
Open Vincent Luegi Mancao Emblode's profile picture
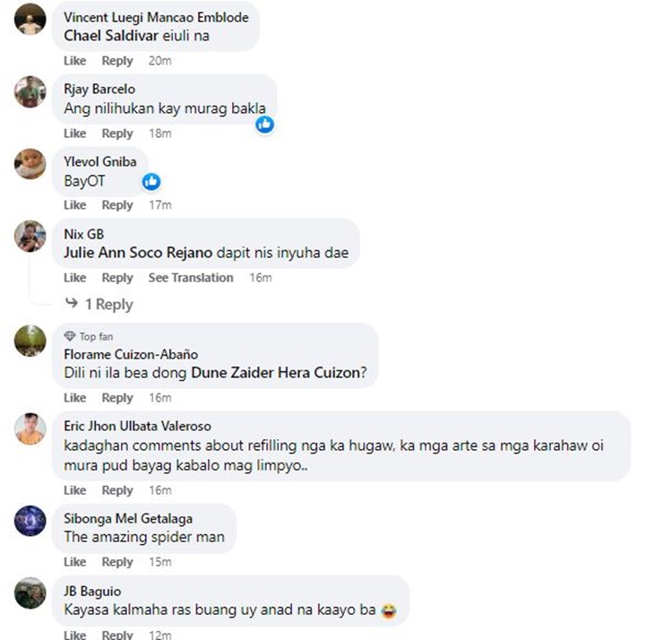pos(30,19)
